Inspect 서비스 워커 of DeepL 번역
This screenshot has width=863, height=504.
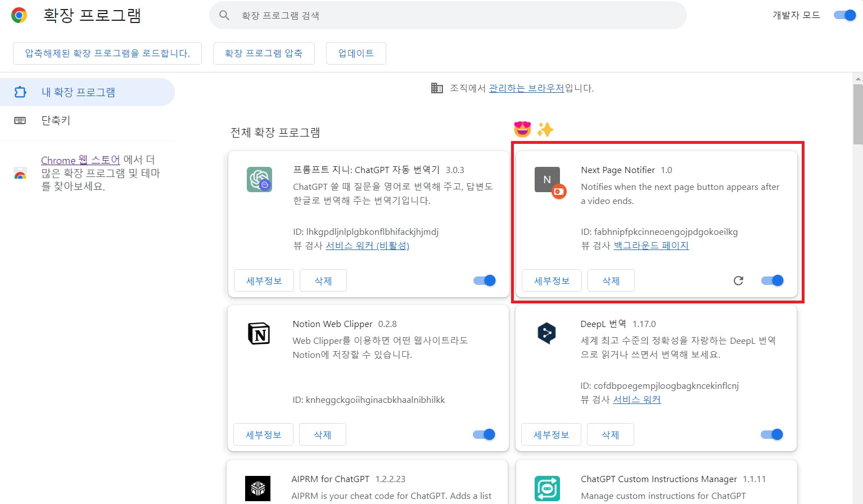(637, 399)
